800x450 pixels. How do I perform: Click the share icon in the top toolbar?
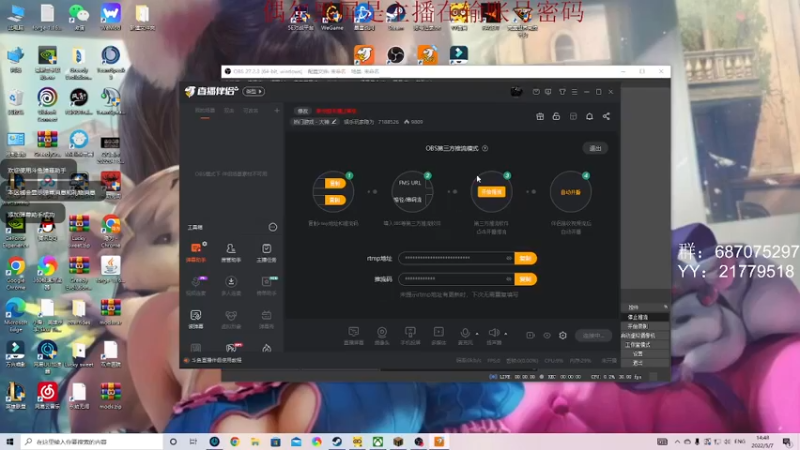[606, 117]
